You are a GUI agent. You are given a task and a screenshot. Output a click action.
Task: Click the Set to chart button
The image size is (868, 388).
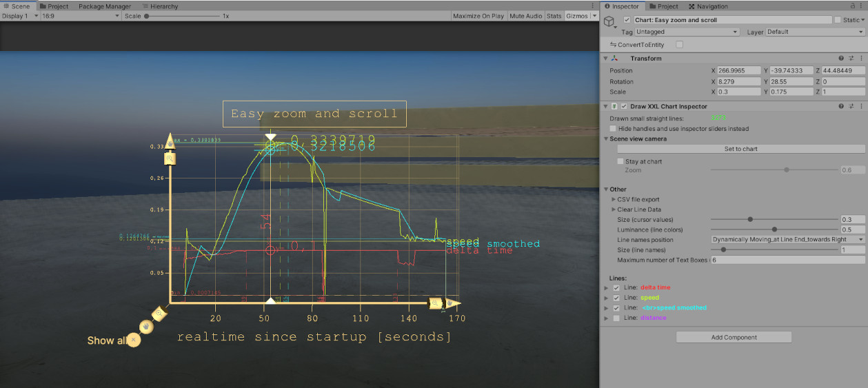[740, 149]
